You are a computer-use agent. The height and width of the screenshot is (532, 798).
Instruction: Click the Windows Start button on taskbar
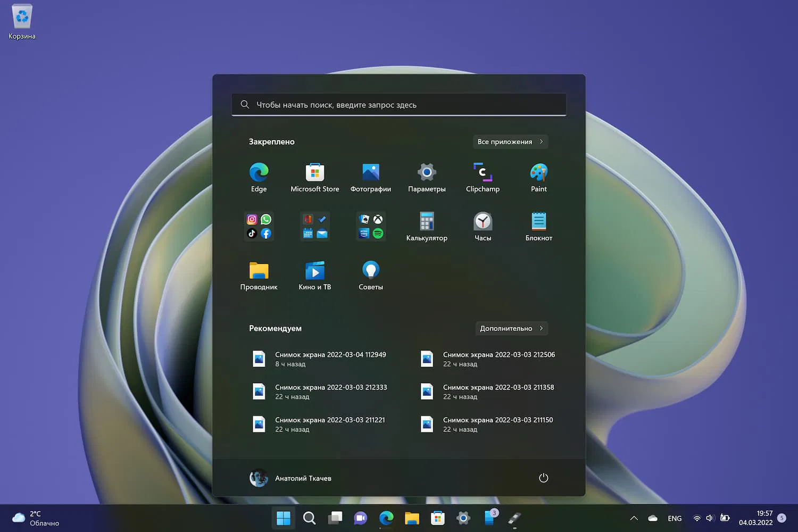point(284,518)
